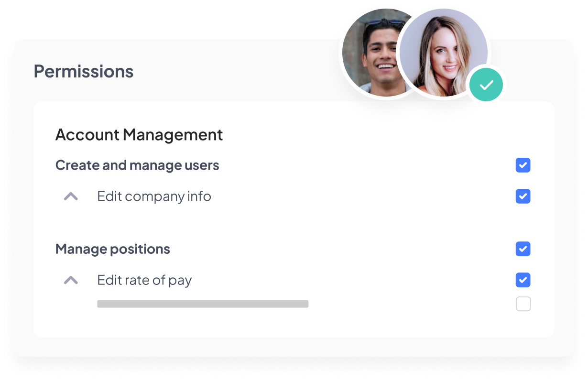This screenshot has width=588, height=381.
Task: Click the Edit company info text
Action: (154, 196)
